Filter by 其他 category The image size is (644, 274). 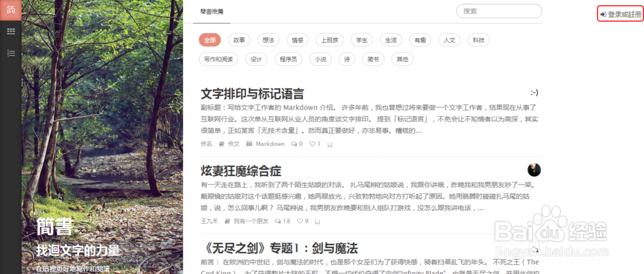[x=402, y=59]
